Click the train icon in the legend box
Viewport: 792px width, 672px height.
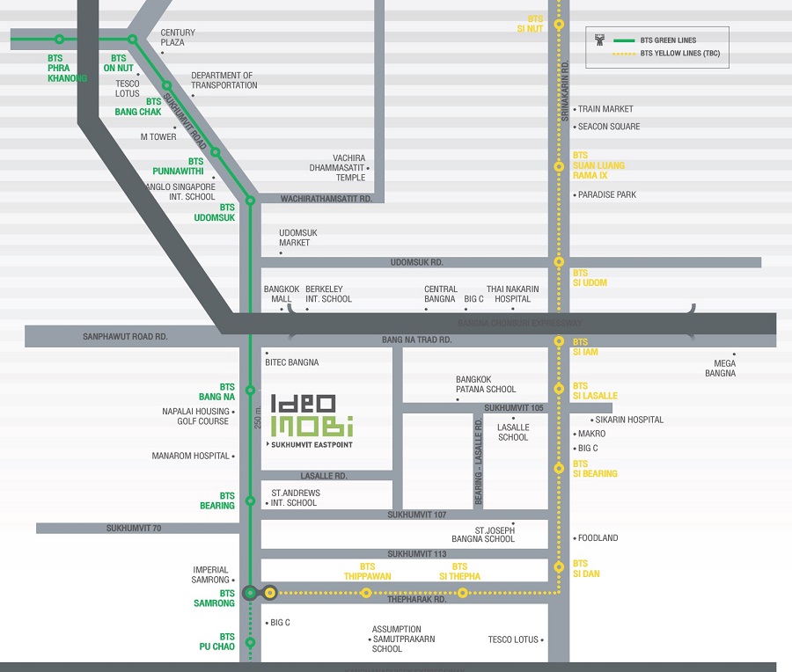tap(601, 40)
